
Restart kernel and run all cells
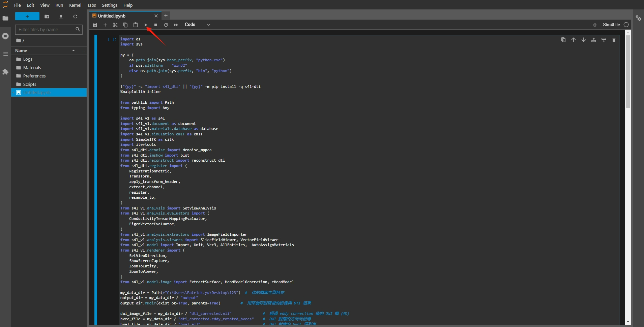pyautogui.click(x=176, y=25)
